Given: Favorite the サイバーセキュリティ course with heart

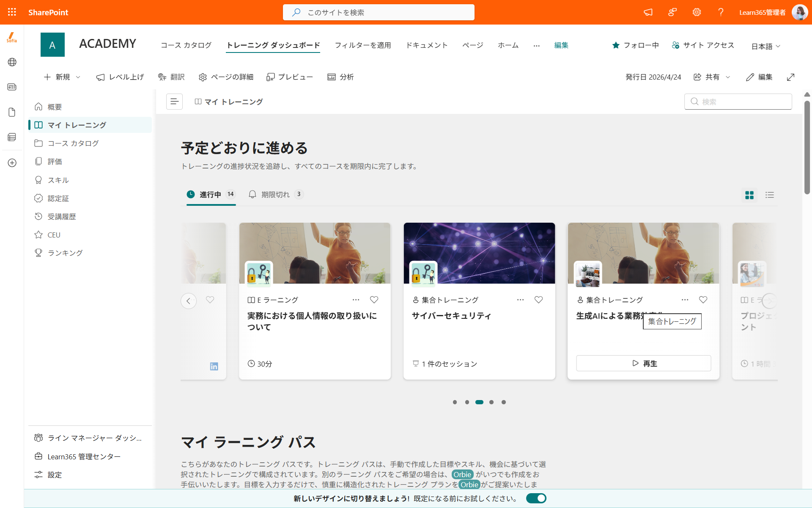Looking at the screenshot, I should pyautogui.click(x=538, y=300).
